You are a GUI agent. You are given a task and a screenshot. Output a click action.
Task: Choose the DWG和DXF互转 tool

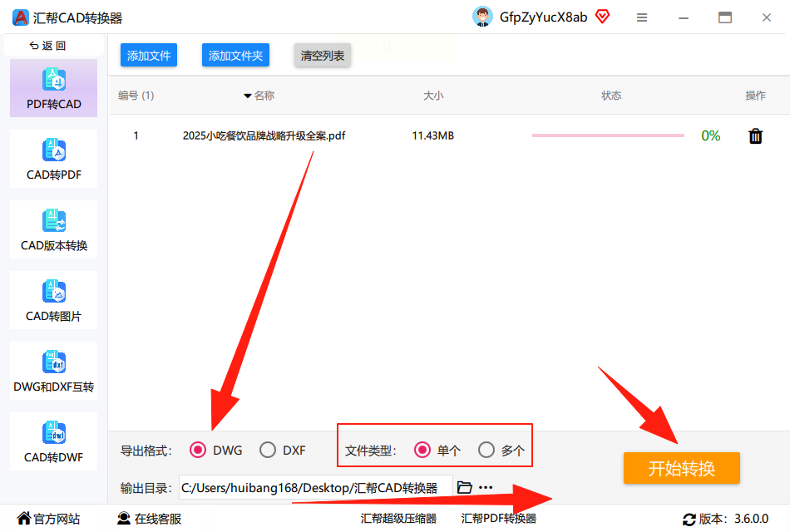[x=53, y=371]
